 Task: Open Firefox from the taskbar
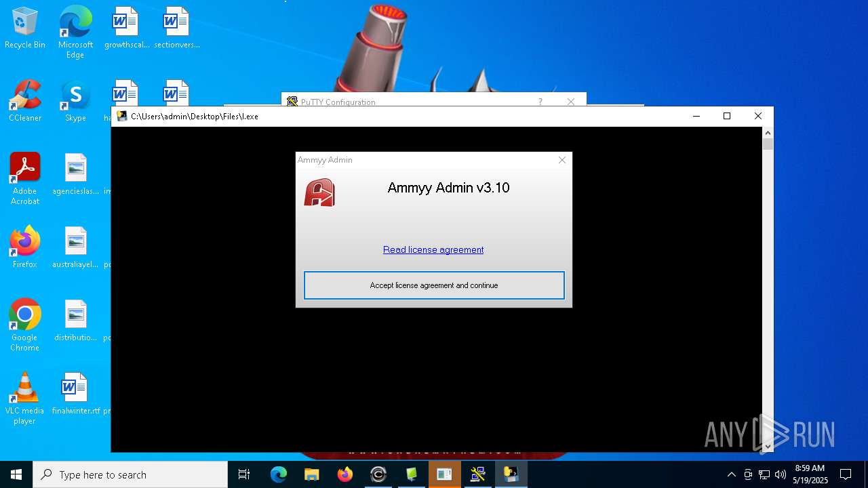point(345,474)
